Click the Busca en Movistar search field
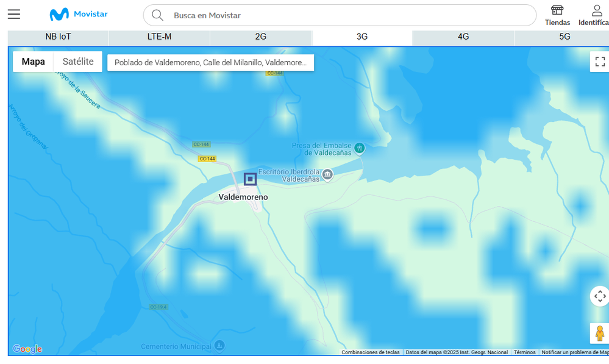The height and width of the screenshot is (364, 609). click(347, 15)
